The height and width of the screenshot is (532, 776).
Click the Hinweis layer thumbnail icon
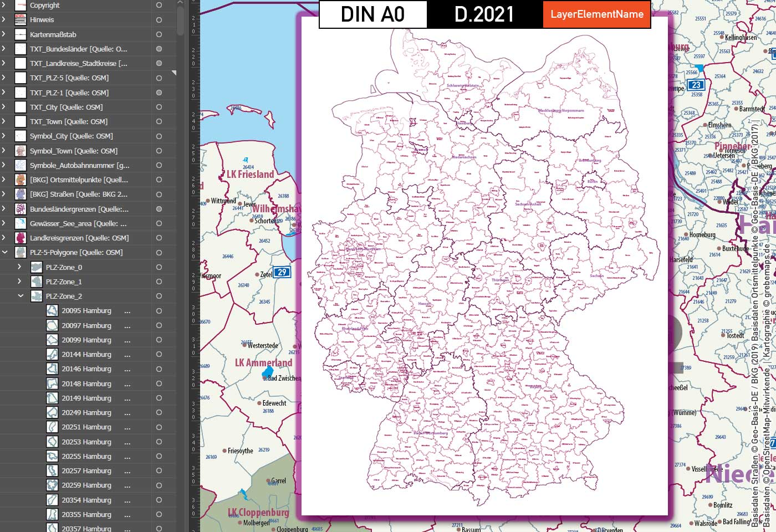tap(19, 19)
